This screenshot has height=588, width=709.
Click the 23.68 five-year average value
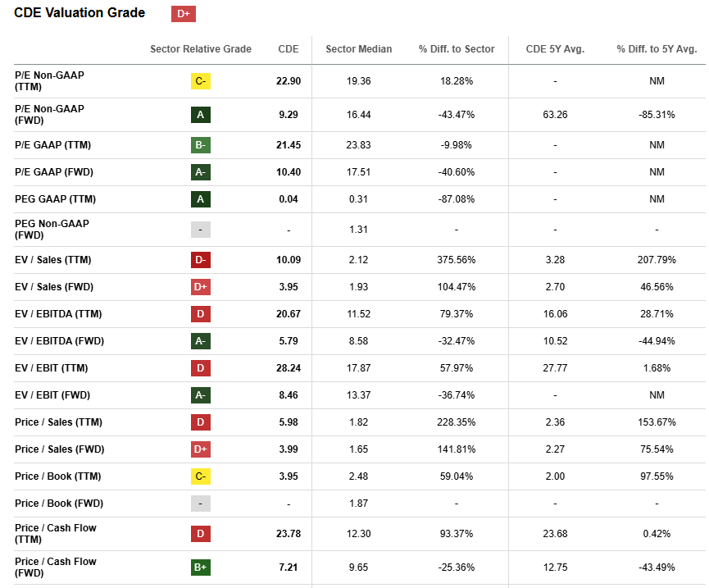click(555, 534)
